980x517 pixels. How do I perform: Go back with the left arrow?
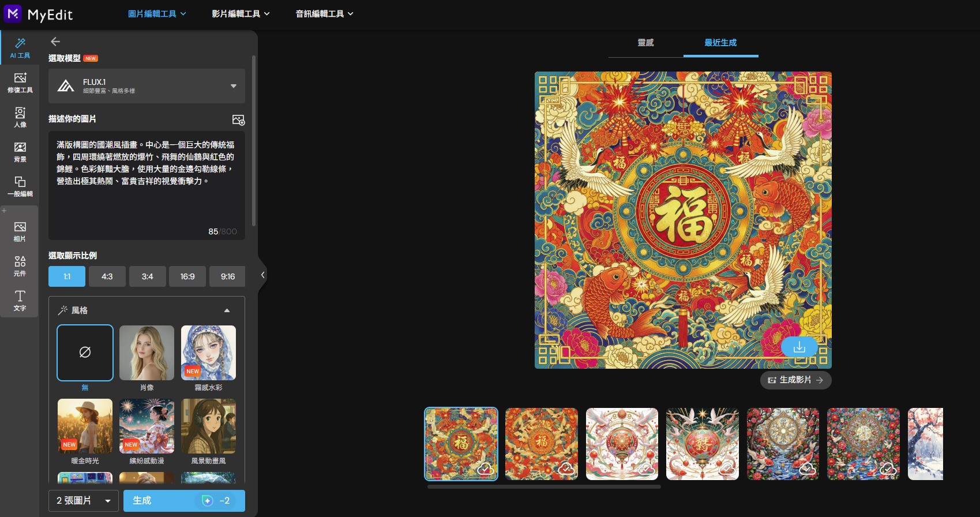point(55,42)
